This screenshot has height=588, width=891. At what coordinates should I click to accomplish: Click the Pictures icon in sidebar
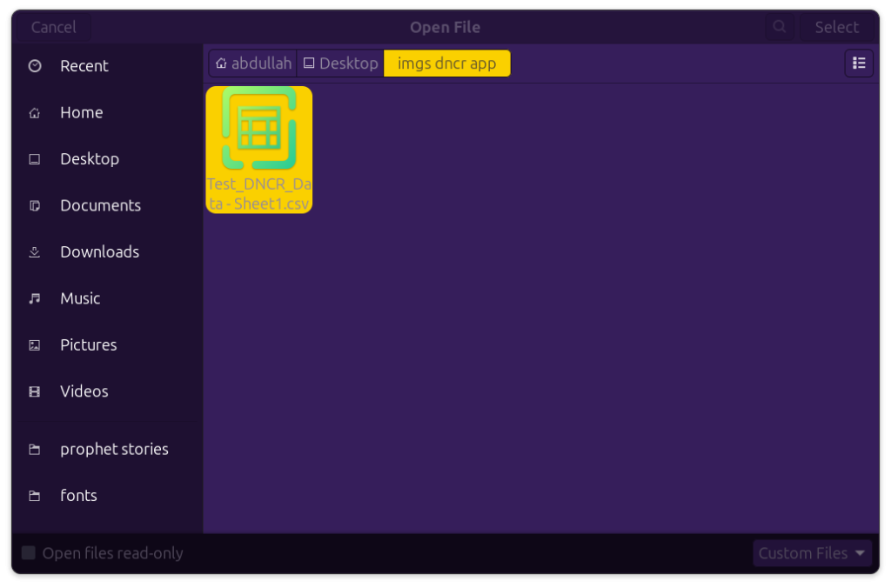(35, 345)
